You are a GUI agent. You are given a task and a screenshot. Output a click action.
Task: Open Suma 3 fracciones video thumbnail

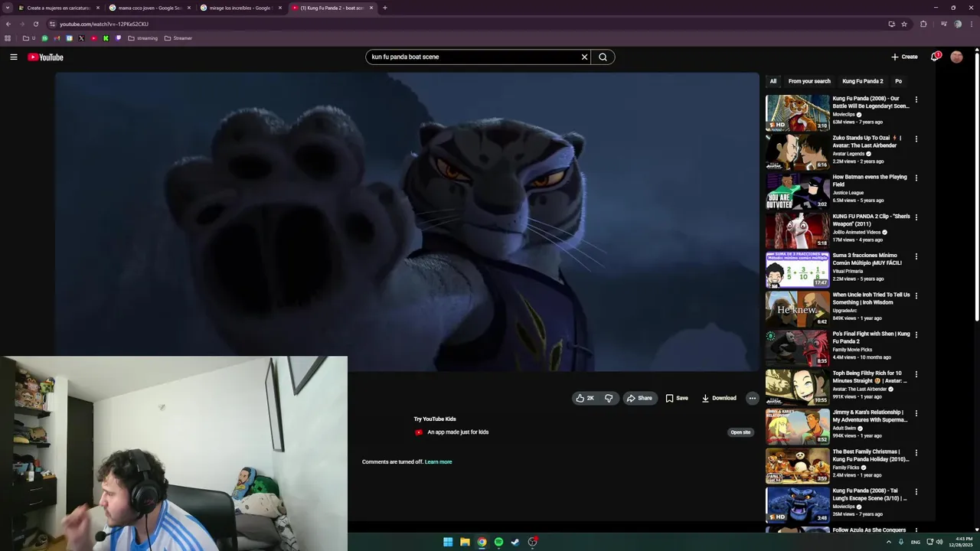(797, 269)
